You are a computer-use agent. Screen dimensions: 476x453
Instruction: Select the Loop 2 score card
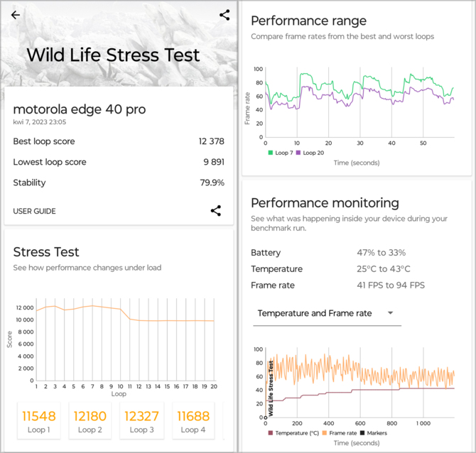pos(90,420)
